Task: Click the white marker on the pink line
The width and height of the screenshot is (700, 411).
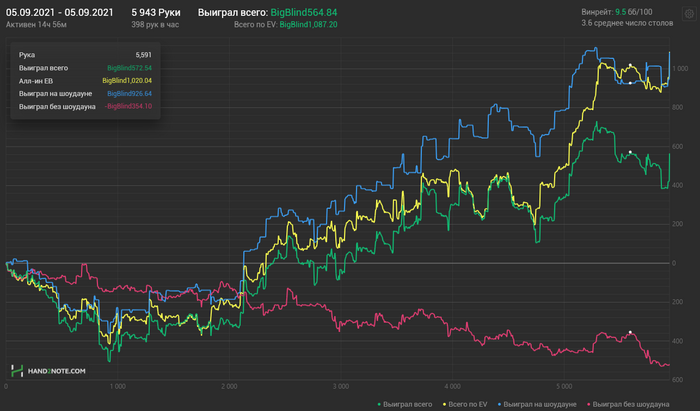Action: click(630, 332)
